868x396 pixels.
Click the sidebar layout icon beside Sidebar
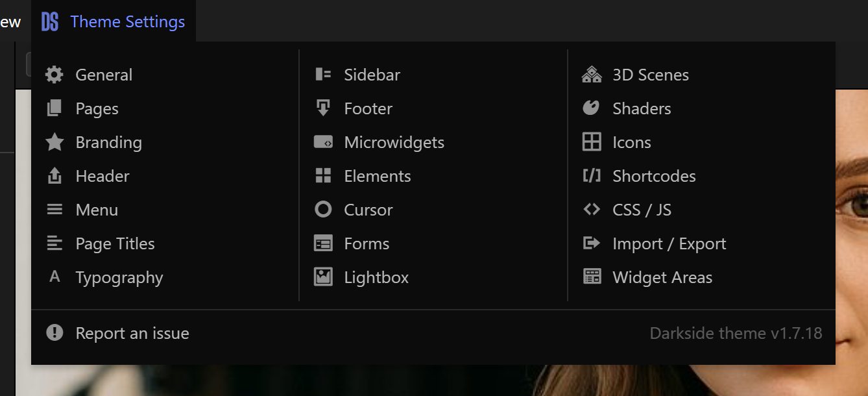[x=323, y=75]
